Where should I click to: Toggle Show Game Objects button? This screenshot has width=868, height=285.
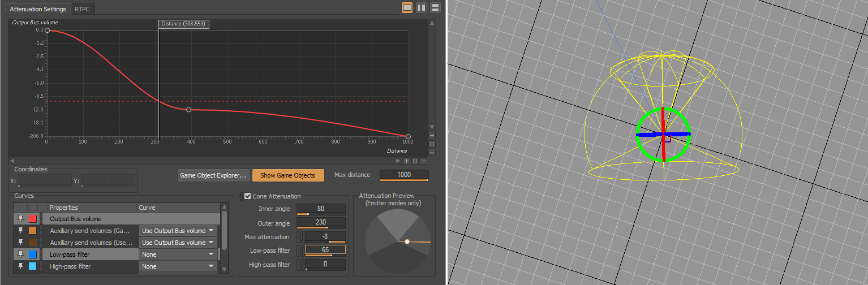[x=288, y=175]
